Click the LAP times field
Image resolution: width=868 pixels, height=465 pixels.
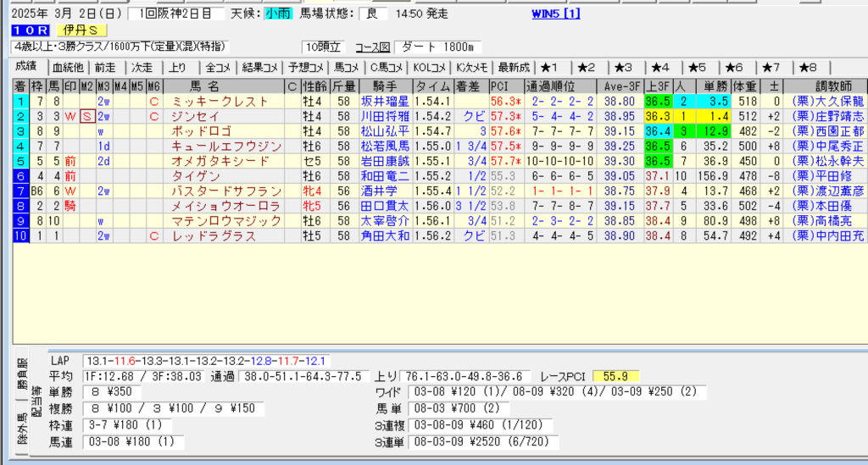(x=206, y=362)
